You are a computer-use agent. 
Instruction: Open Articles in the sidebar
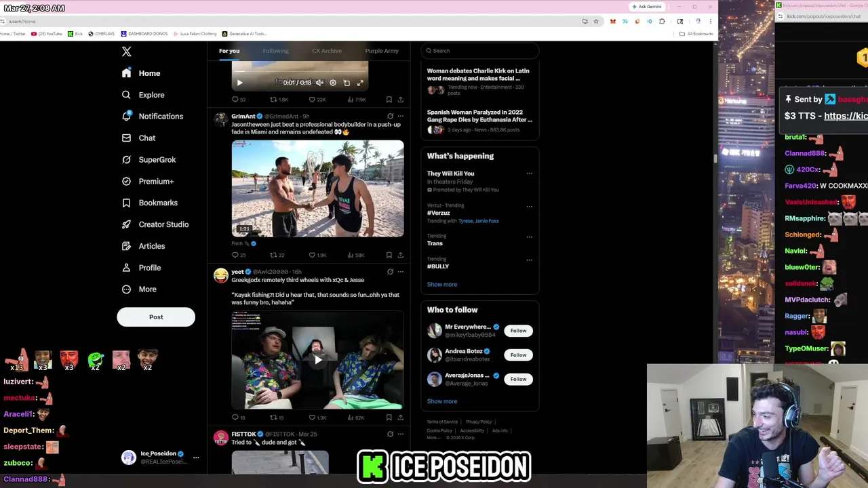[143, 246]
